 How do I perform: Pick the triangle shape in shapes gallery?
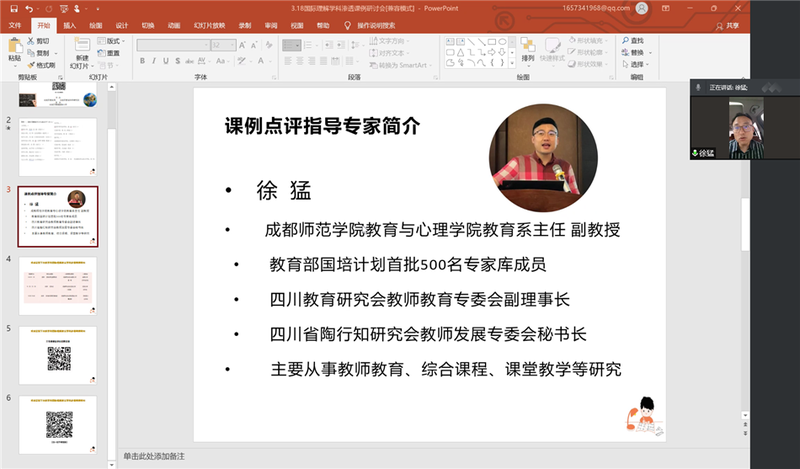[461, 53]
